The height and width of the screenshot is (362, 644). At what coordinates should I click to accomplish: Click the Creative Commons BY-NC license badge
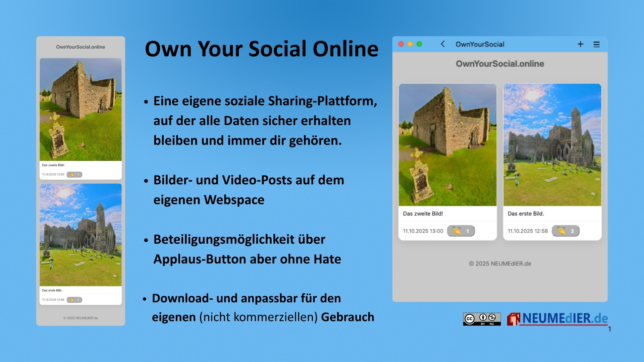[x=482, y=319]
